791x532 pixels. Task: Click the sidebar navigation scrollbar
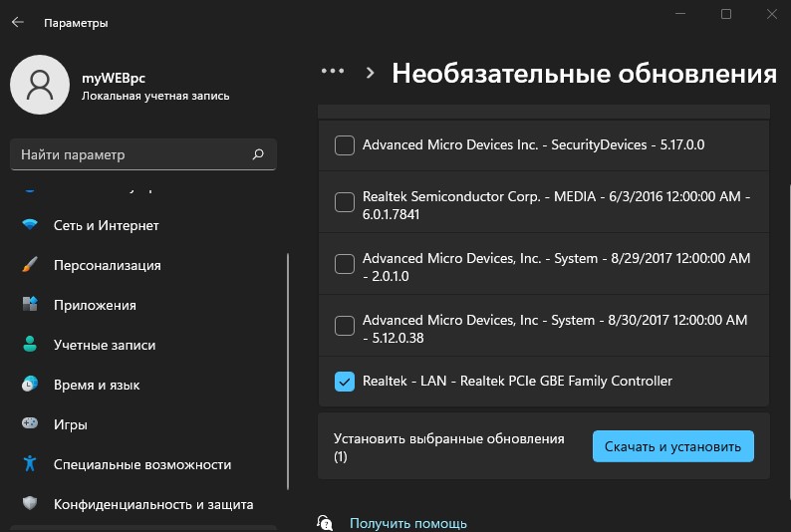[x=288, y=372]
